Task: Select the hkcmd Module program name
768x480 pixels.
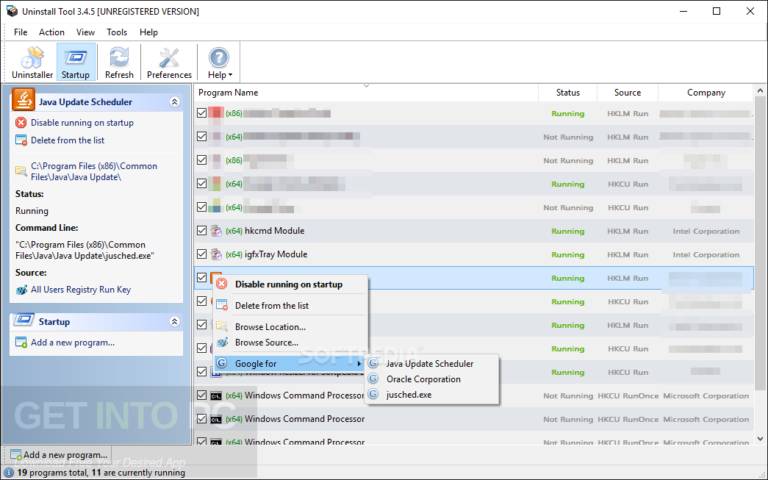Action: tap(274, 231)
